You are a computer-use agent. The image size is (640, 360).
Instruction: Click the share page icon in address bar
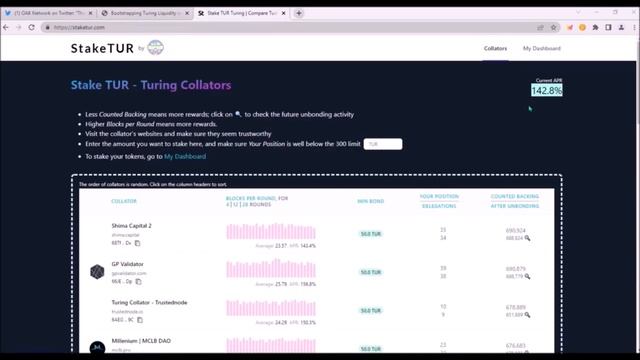[x=540, y=27]
